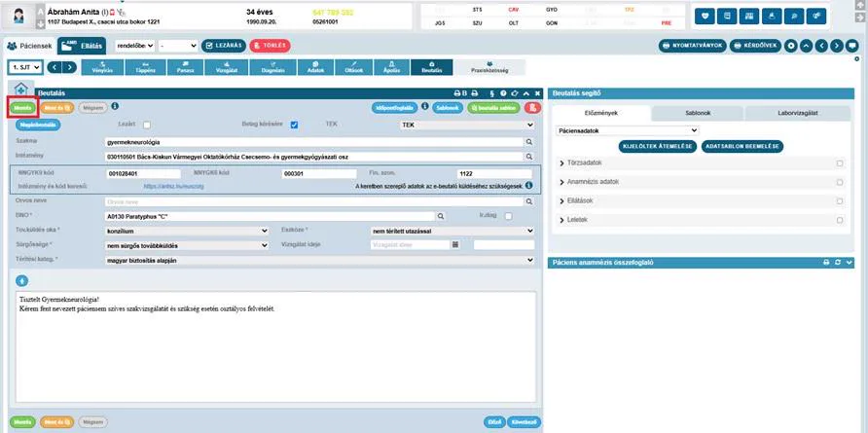Click the speech bubble icon near Kérdőívek
The width and height of the screenshot is (868, 433).
[851, 46]
